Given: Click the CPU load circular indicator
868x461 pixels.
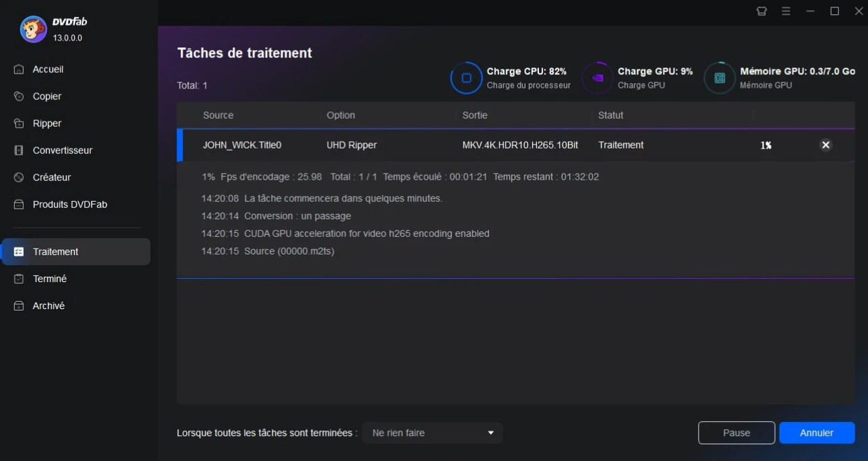Looking at the screenshot, I should coord(466,78).
